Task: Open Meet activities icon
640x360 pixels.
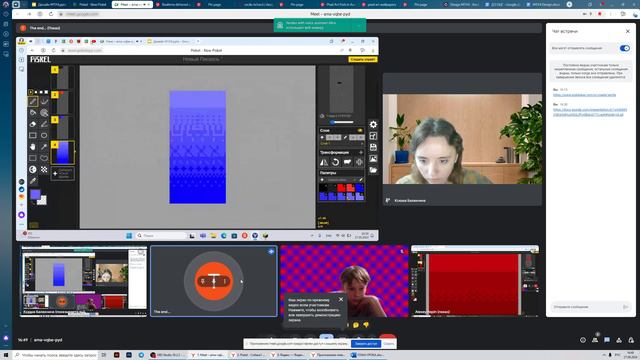Action: point(619,340)
